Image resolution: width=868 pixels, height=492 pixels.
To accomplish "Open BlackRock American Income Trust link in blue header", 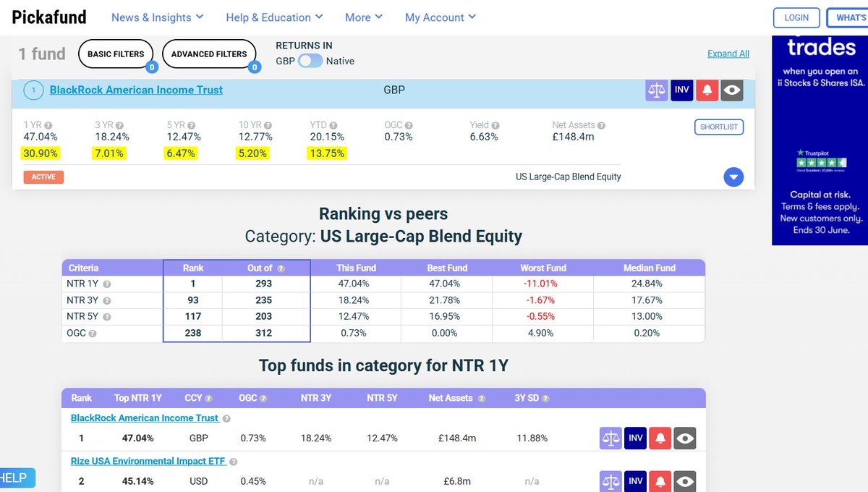I will tap(136, 90).
